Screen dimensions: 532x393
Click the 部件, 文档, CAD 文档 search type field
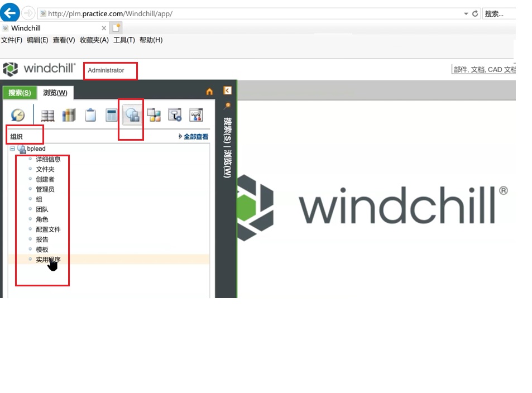click(x=484, y=69)
